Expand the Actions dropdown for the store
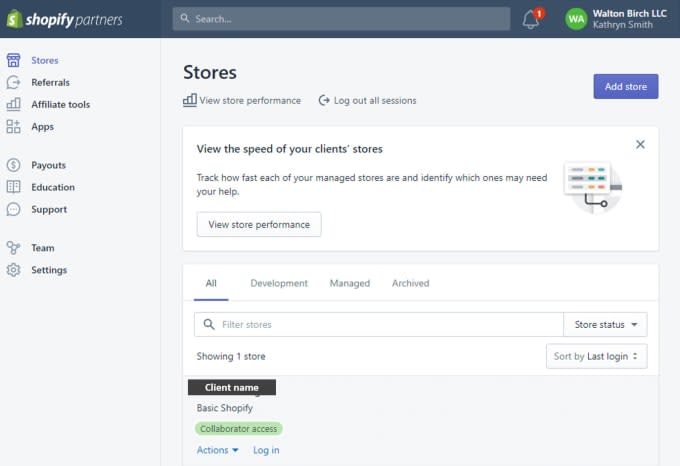 217,450
